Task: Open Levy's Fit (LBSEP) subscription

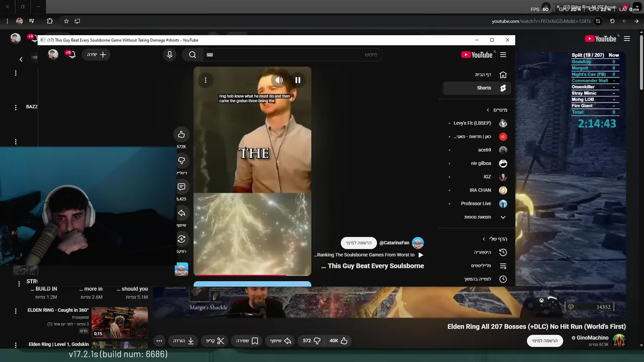Action: [476, 123]
